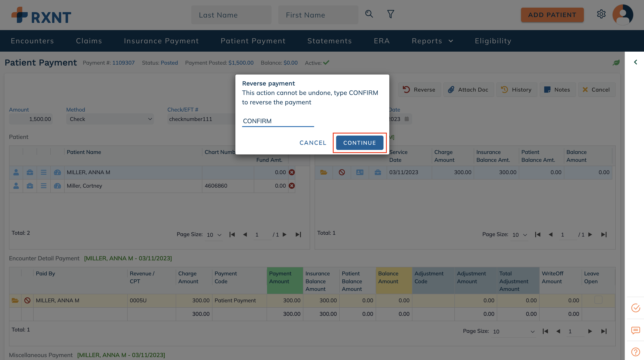Open the Eligibility tab
Viewport: 644px width, 360px height.
[x=493, y=41]
